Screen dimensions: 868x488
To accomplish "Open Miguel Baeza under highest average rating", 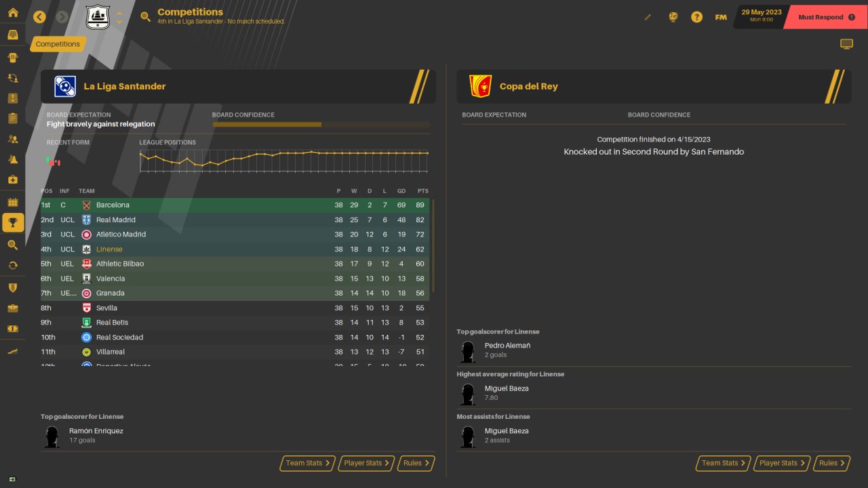I will pyautogui.click(x=507, y=388).
